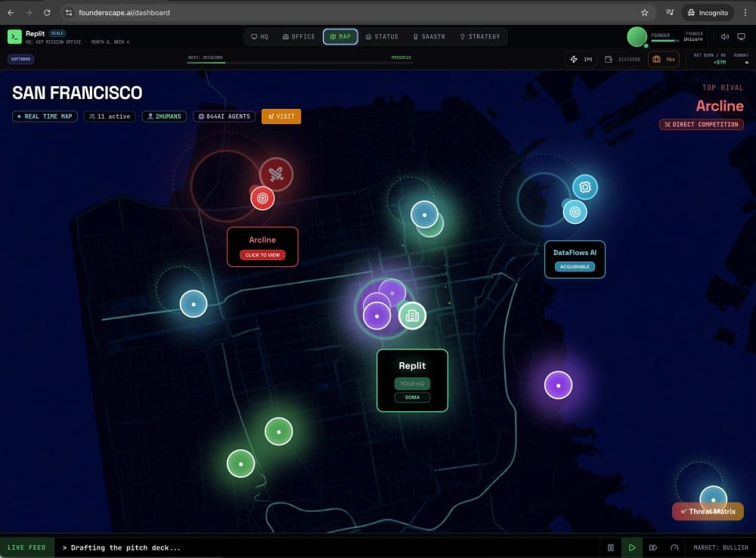Click the red target marker for Arcline
The image size is (756, 558).
coord(262,198)
